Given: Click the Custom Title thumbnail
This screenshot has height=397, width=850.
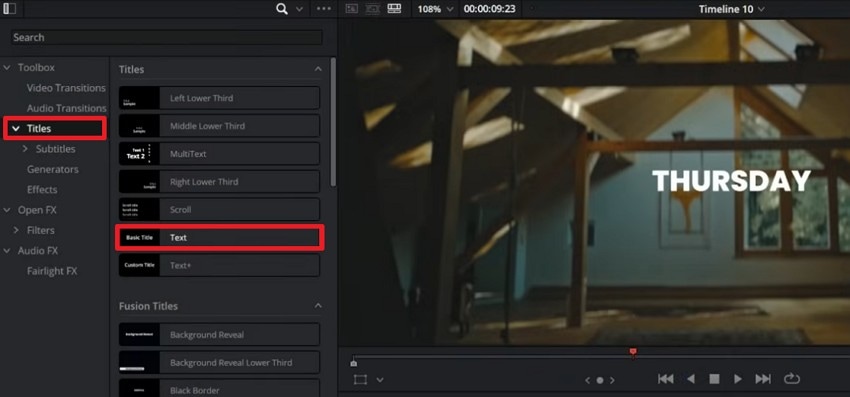Looking at the screenshot, I should 139,265.
